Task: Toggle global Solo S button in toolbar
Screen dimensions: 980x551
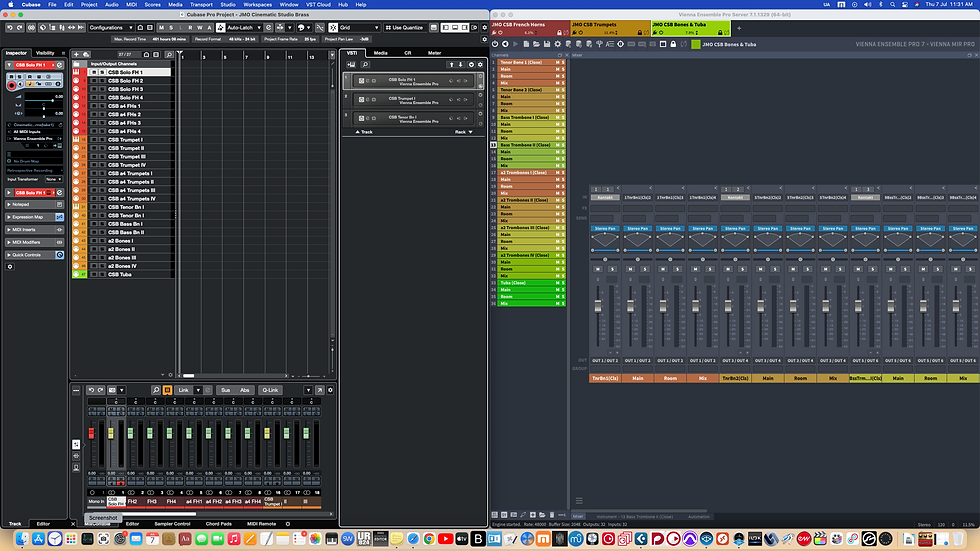Action: click(x=171, y=27)
